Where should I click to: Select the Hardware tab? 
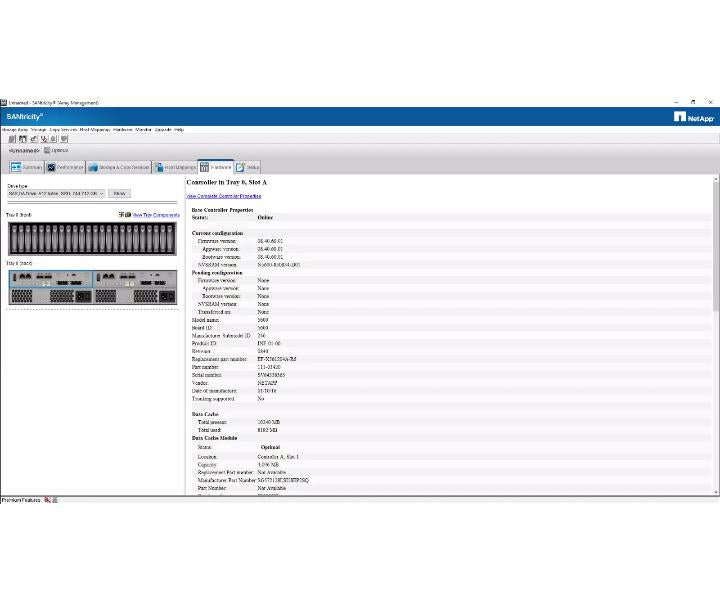pyautogui.click(x=216, y=167)
